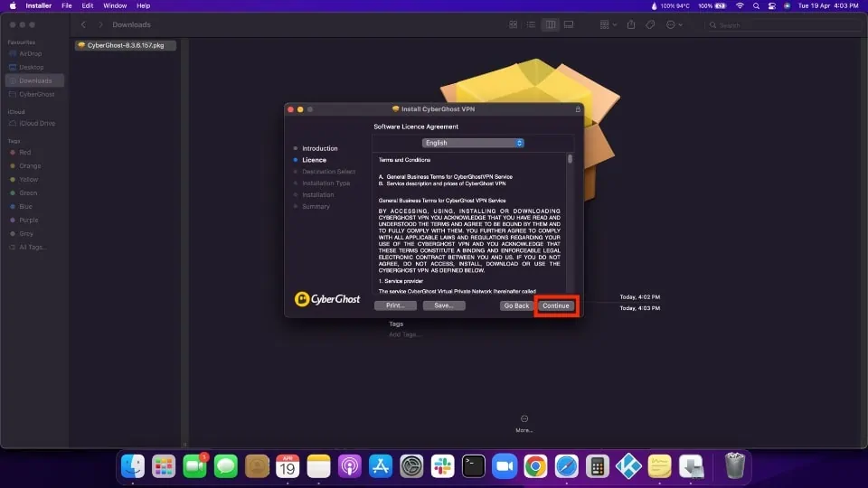Select AirDrop in Finder sidebar
Image resolution: width=868 pixels, height=488 pixels.
pyautogui.click(x=31, y=53)
